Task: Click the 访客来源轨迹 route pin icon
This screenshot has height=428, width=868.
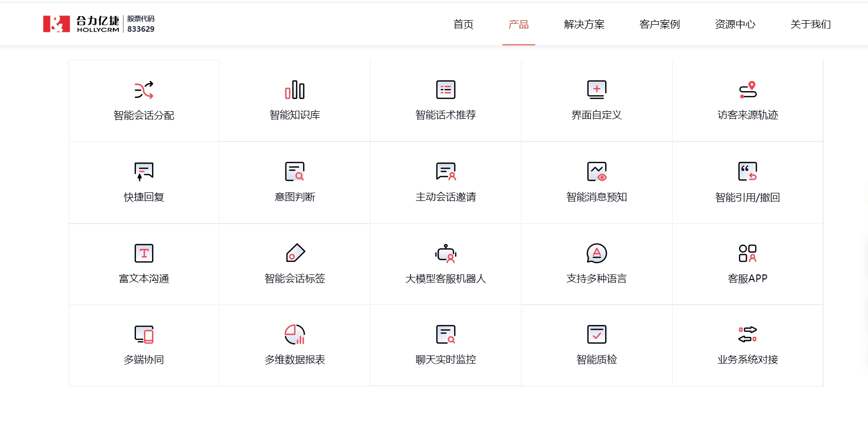Action: click(748, 90)
